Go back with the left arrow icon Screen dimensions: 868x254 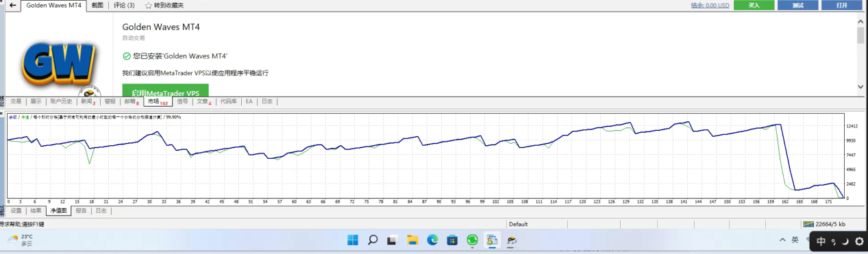12,5
